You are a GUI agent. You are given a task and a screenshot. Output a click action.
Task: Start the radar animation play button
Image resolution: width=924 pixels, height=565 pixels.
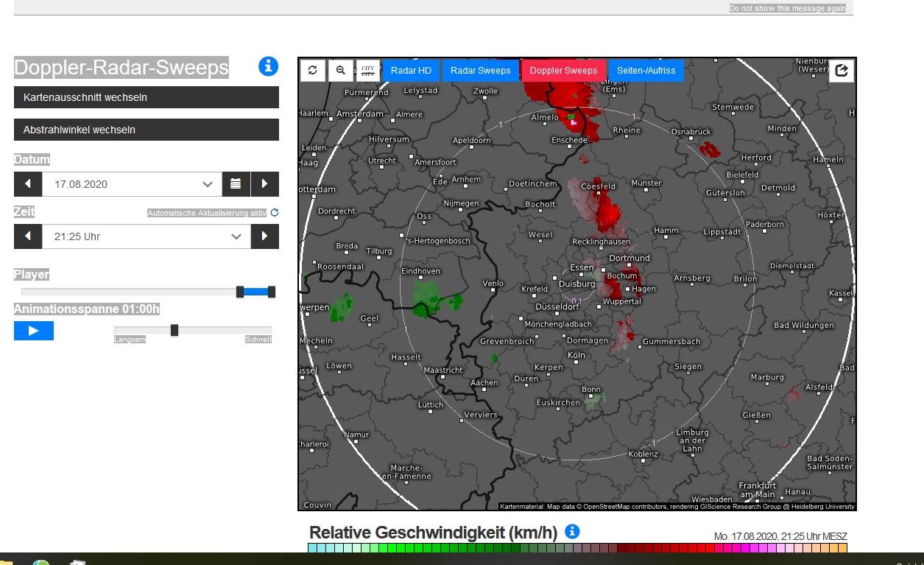point(34,331)
